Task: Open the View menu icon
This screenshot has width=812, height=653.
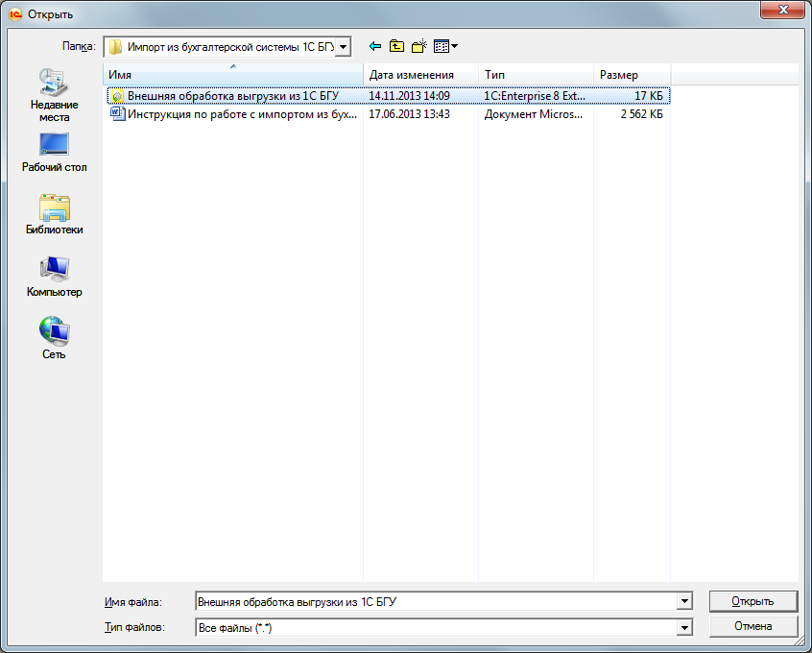Action: click(444, 46)
